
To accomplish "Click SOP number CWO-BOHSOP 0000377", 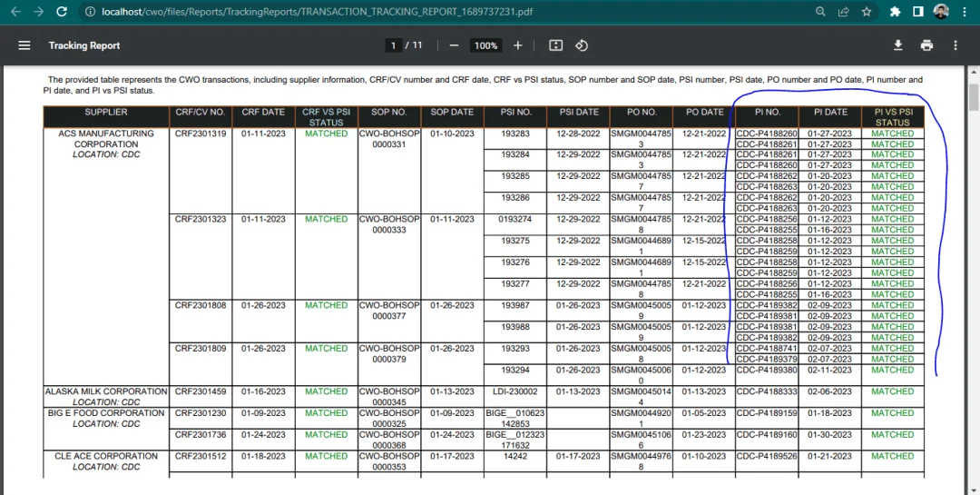I will pos(388,311).
